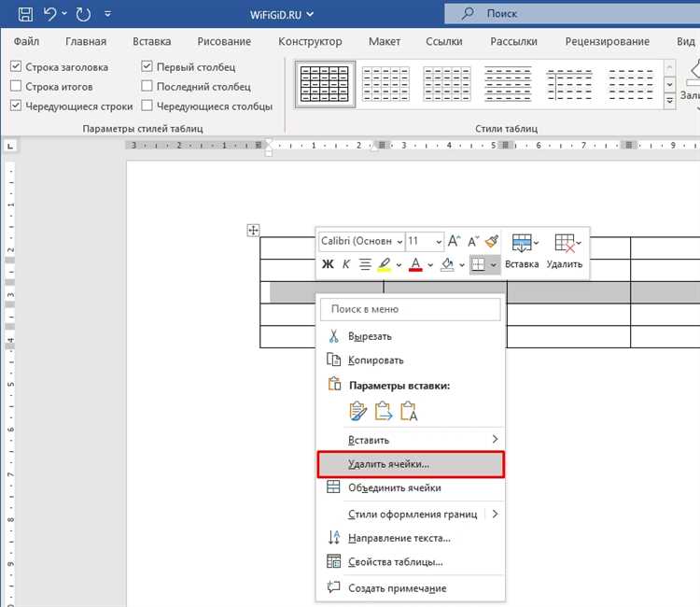Save document with the floppy disk icon
Viewport: 700px width, 607px height.
click(x=25, y=14)
